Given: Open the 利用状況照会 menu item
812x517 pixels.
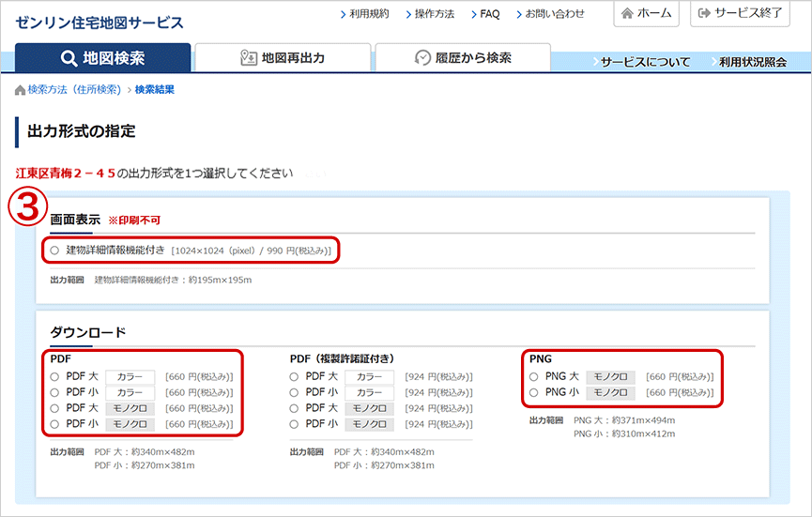Looking at the screenshot, I should 752,62.
